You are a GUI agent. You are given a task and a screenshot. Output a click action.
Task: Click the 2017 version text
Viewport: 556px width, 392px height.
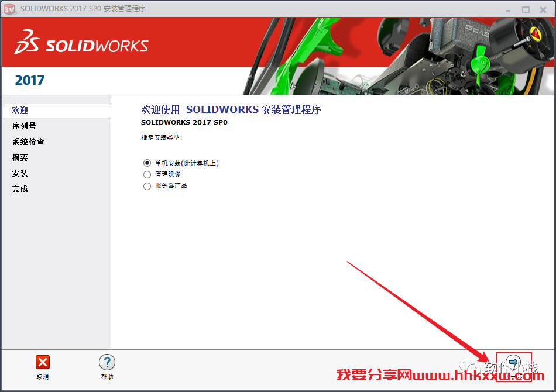30,81
